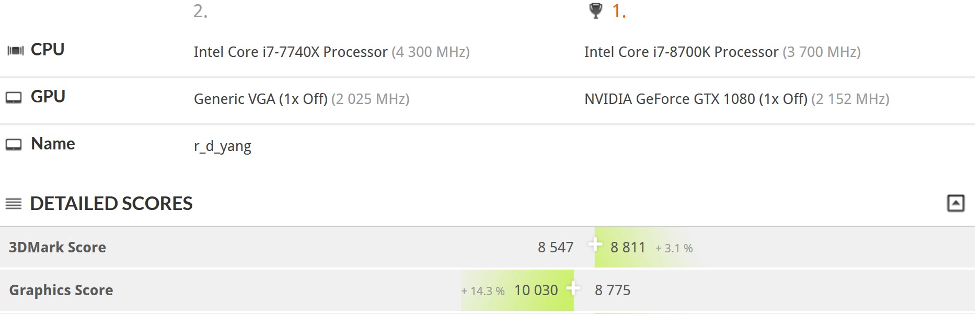Click the CPU chip icon
Screen dimensions: 980x314
pos(15,51)
